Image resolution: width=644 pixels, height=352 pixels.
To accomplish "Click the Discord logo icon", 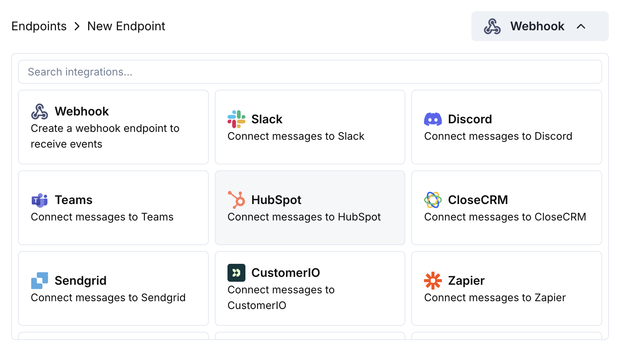I will (x=433, y=119).
